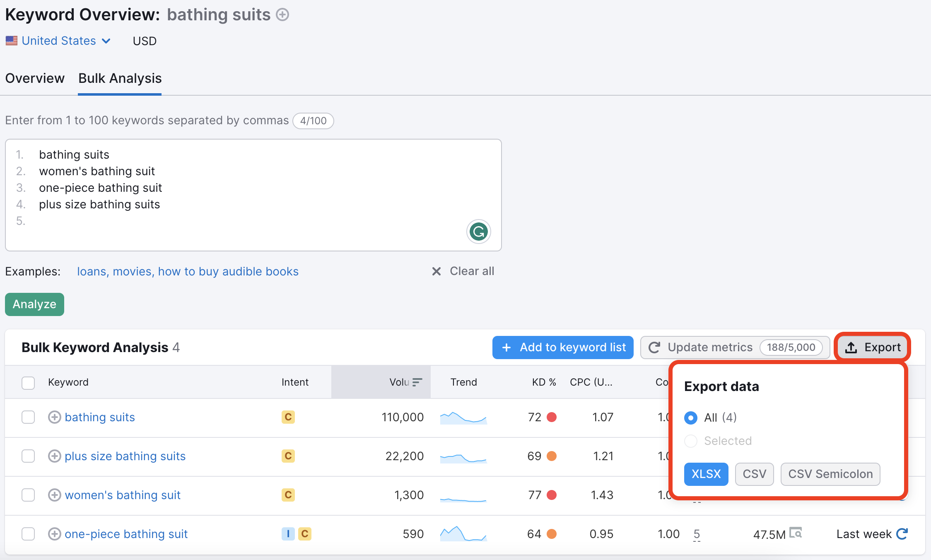
Task: Toggle the header checkbox to select all keywords
Action: click(28, 382)
